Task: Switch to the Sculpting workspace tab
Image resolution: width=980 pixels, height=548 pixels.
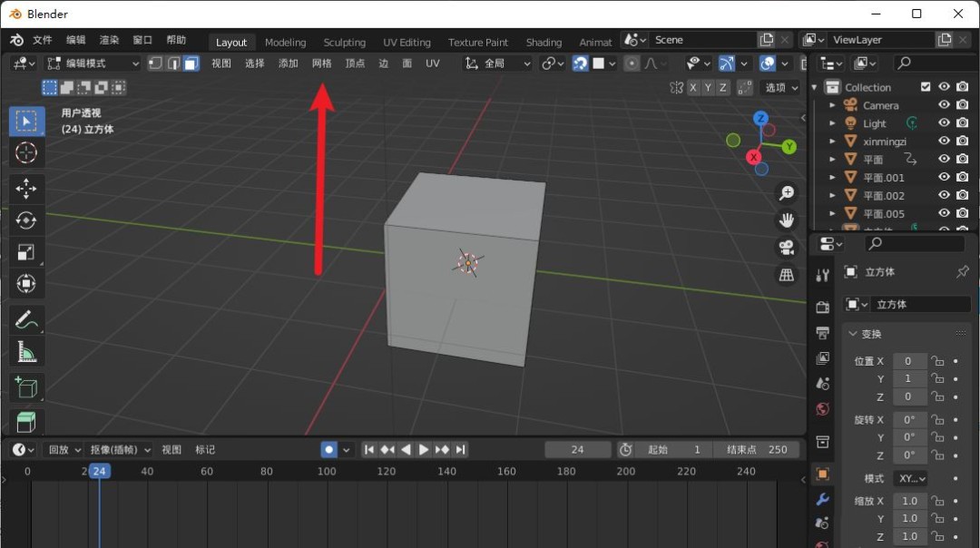Action: tap(345, 42)
